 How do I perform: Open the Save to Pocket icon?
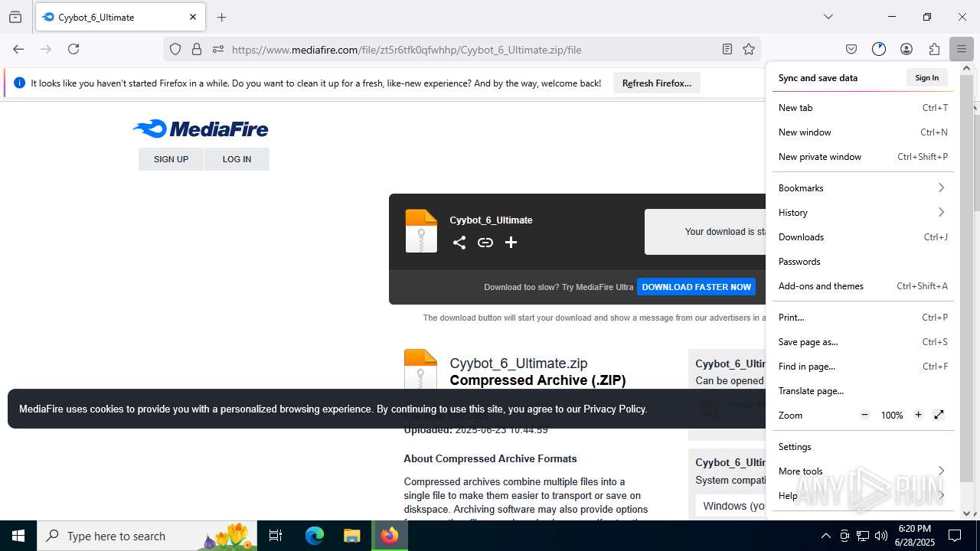[x=851, y=49]
